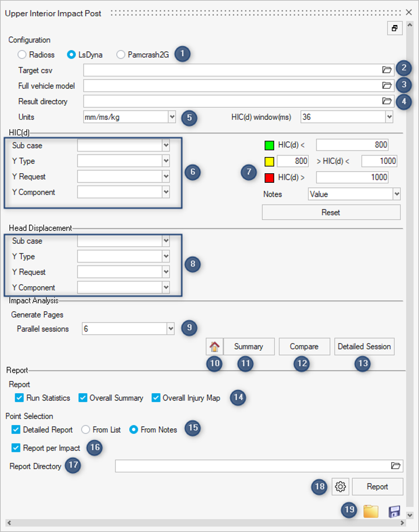
Task: Click the undock panel icon at top right
Action: click(394, 28)
